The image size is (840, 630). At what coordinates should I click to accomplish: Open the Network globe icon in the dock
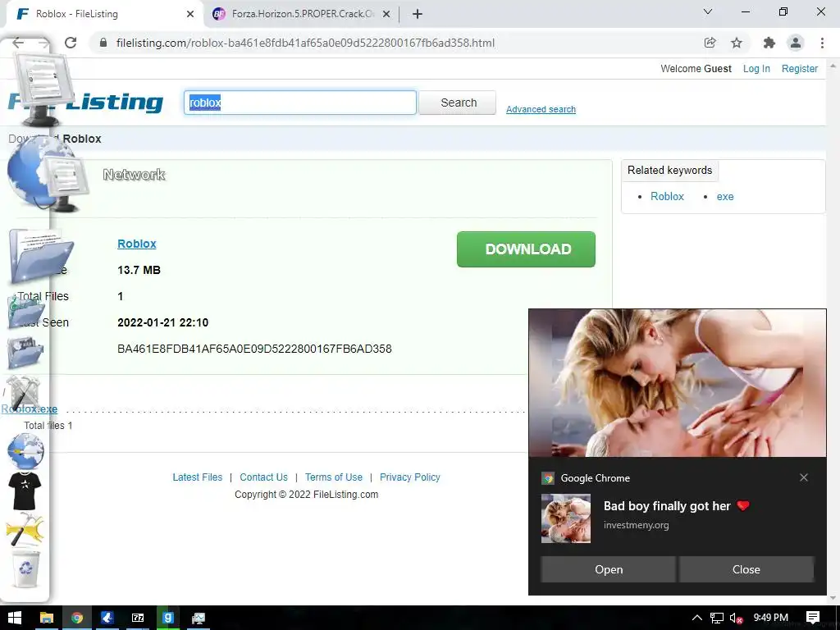47,174
